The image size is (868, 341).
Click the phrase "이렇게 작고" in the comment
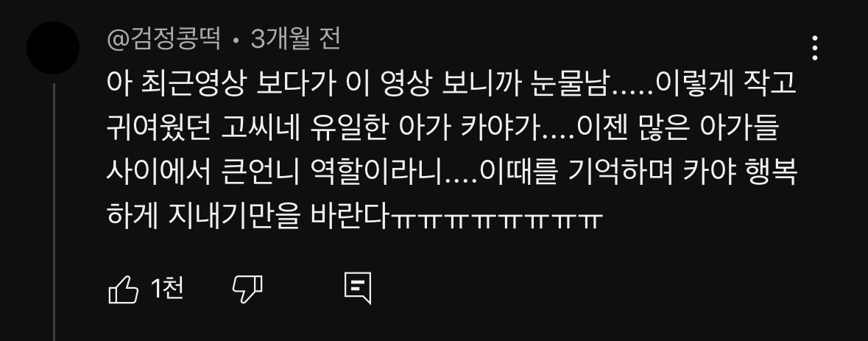726,83
